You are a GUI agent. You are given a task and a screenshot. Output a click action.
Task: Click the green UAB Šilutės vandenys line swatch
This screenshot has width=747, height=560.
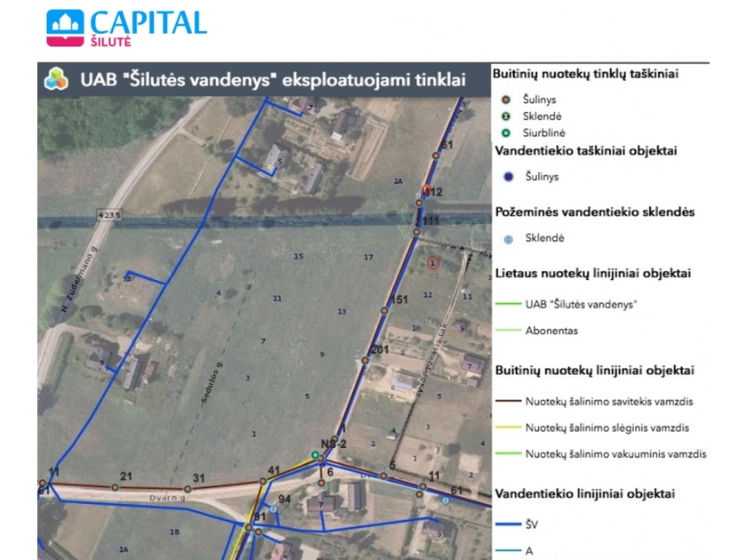509,304
